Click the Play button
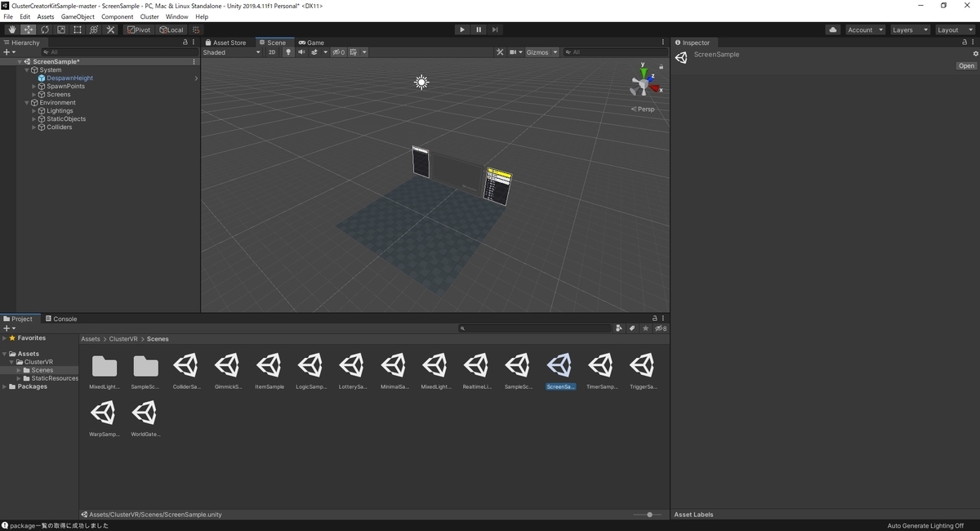The image size is (980, 531). [462, 29]
